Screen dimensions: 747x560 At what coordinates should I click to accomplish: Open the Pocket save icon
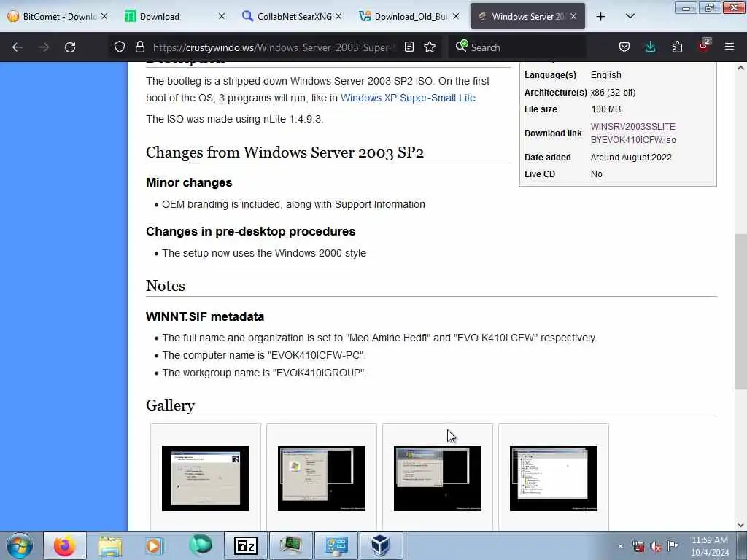[624, 47]
